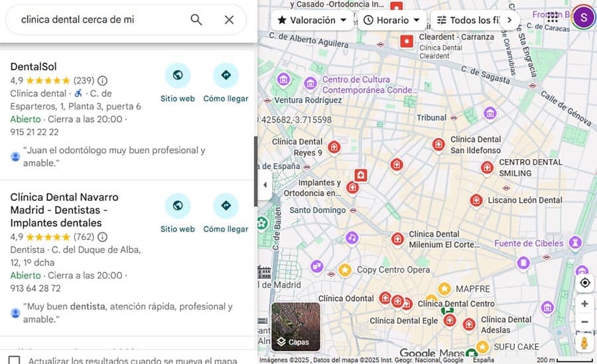
Task: Click the Fuente de Cibeles landmark icon
Action: pyautogui.click(x=575, y=243)
